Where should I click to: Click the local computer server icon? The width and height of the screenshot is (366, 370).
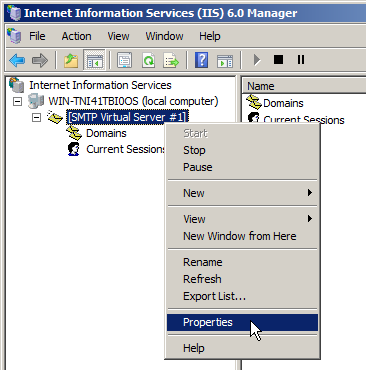click(35, 101)
